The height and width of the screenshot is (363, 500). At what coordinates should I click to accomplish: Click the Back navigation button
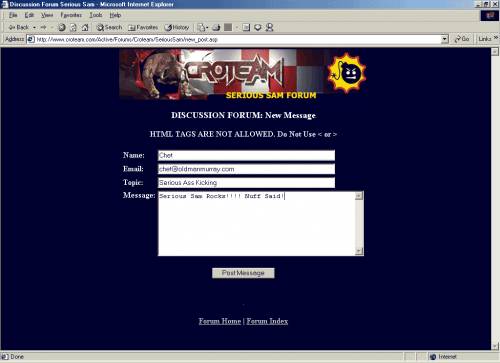coord(18,27)
